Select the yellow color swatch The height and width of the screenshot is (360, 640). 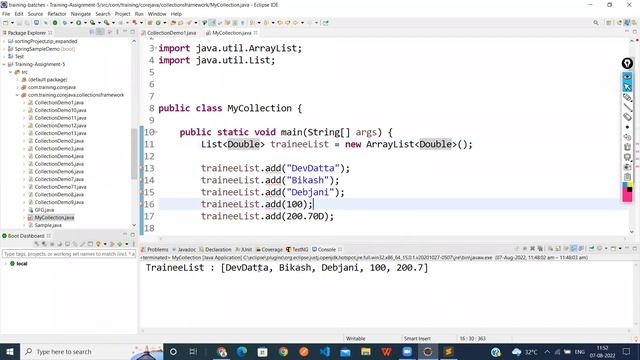[630, 184]
